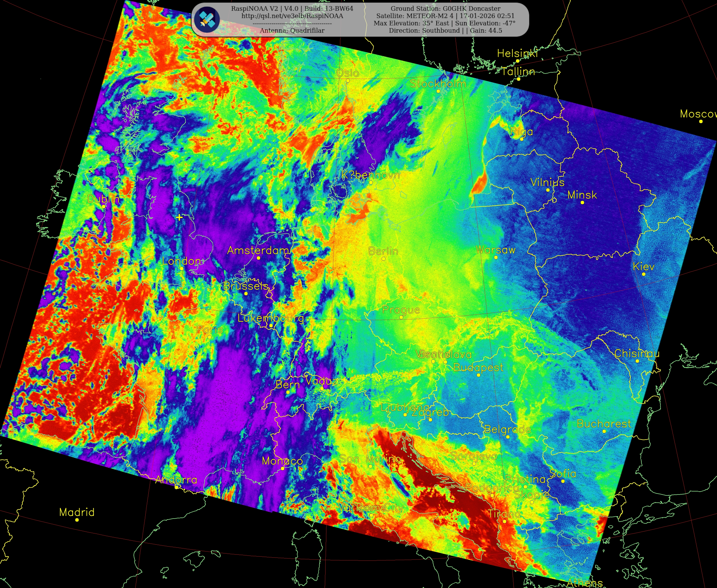Image resolution: width=717 pixels, height=588 pixels.
Task: Select the Paris city label
Action: (x=209, y=330)
